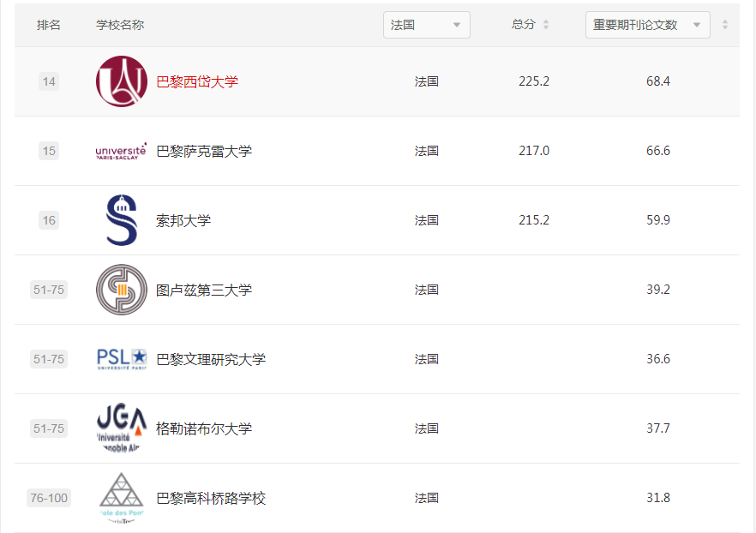Select the 排名 column header
This screenshot has height=533, width=756.
coord(49,25)
